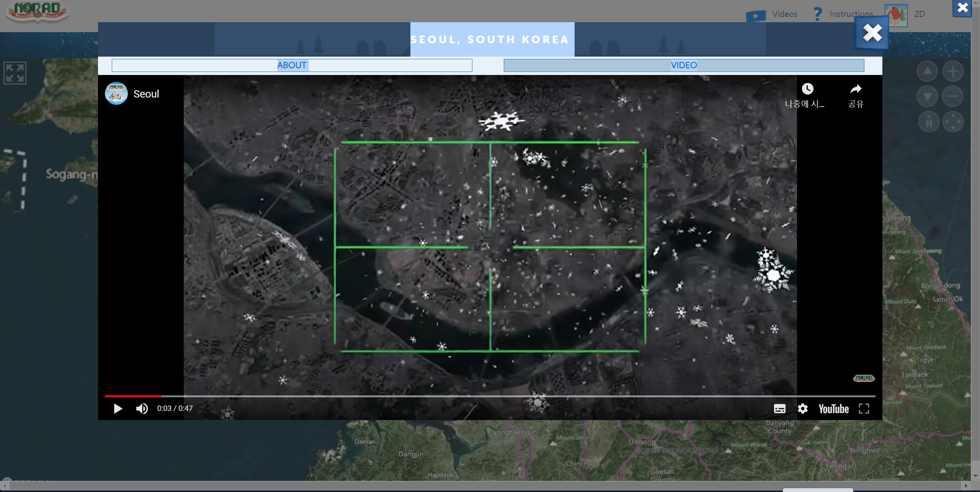Open video on YouTube logo

833,409
